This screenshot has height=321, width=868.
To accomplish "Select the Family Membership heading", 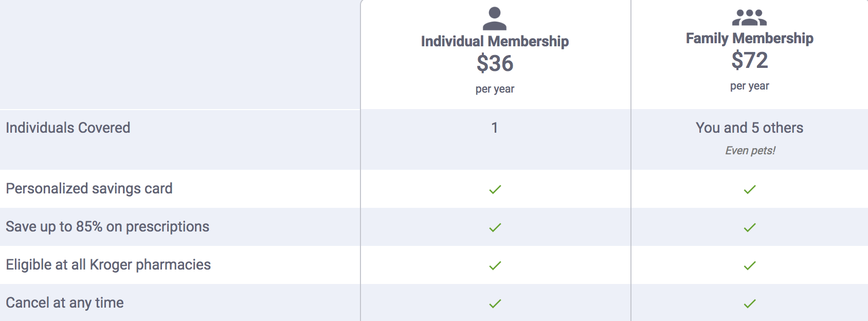I will [749, 38].
